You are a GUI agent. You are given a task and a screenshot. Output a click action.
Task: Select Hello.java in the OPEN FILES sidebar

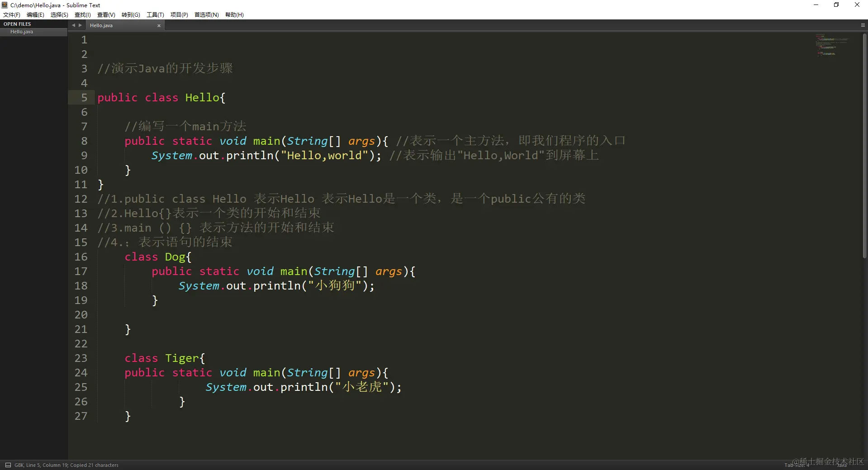pyautogui.click(x=33, y=32)
